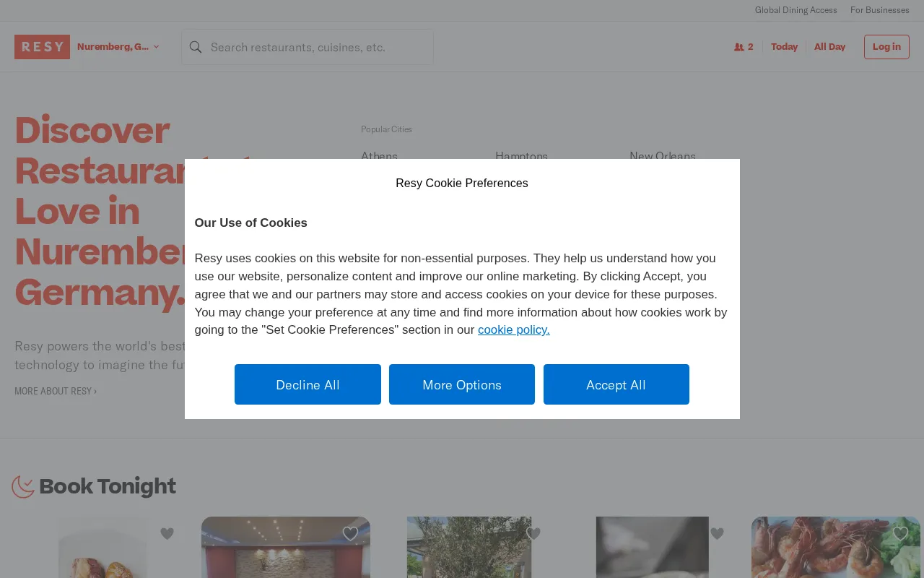Click the RESY logo

click(x=42, y=47)
